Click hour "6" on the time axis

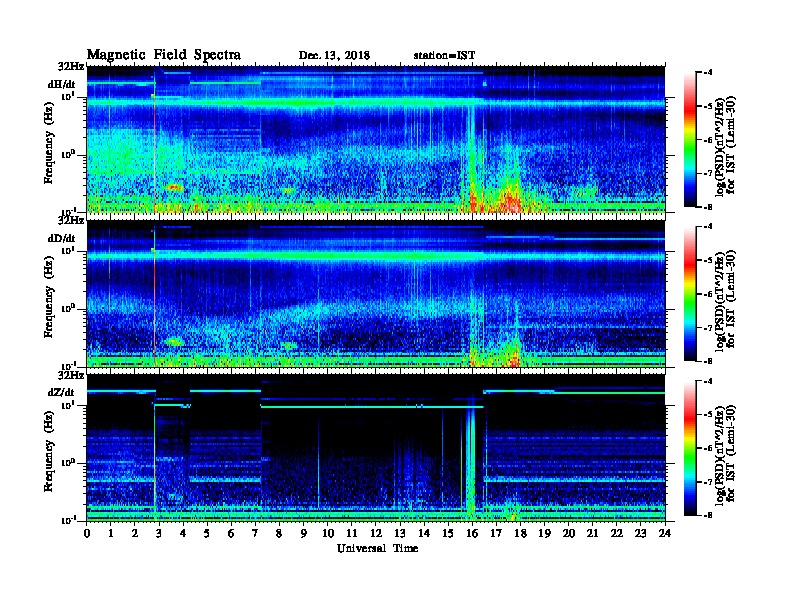[x=231, y=533]
